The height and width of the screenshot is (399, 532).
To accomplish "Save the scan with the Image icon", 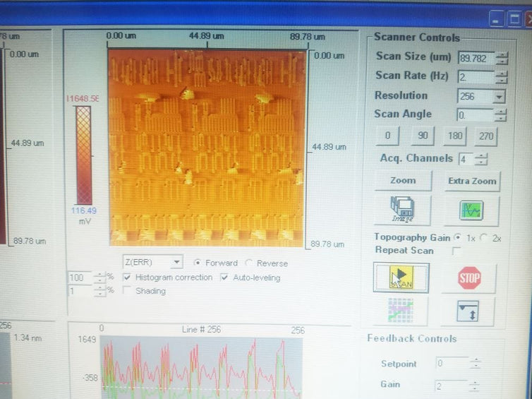I will (x=402, y=210).
